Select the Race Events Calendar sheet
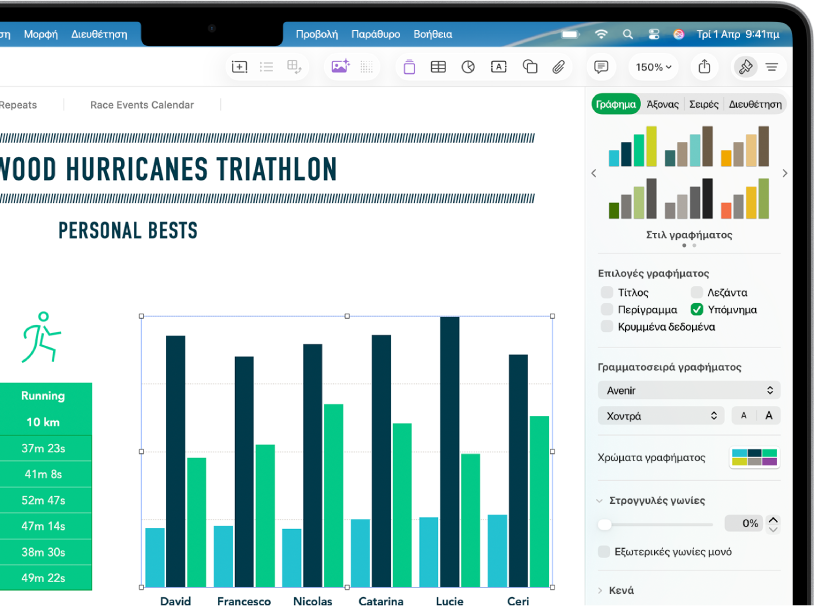This screenshot has width=814, height=606. coord(142,105)
